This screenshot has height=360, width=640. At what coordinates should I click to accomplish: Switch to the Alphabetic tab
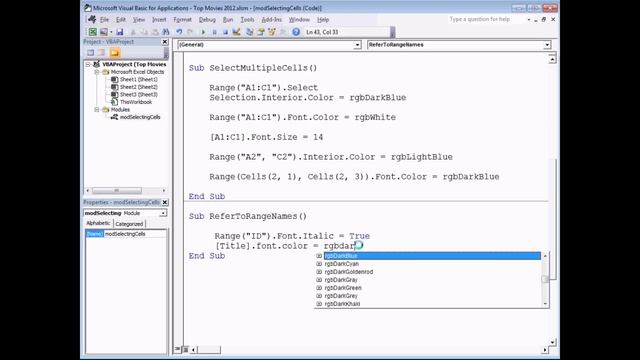tap(98, 223)
